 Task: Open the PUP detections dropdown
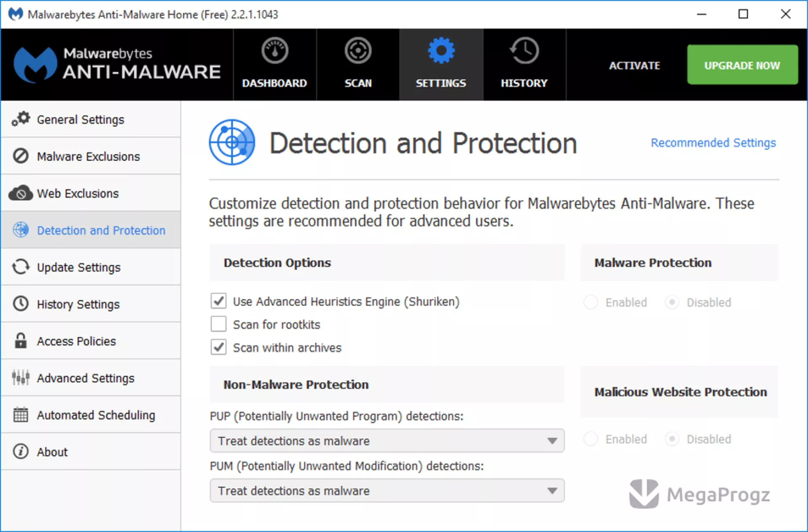click(387, 441)
